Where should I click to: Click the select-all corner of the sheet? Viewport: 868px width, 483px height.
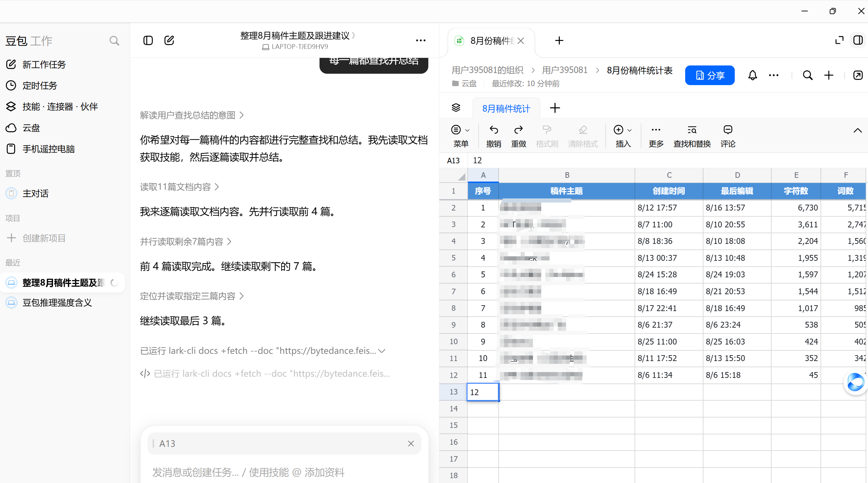(453, 175)
